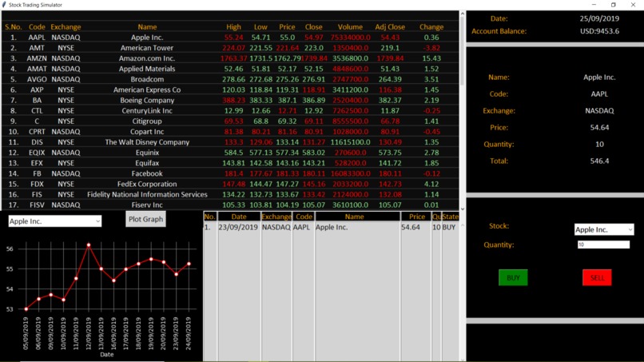The image size is (644, 362).
Task: Click the S.No. column header
Action: coord(14,27)
